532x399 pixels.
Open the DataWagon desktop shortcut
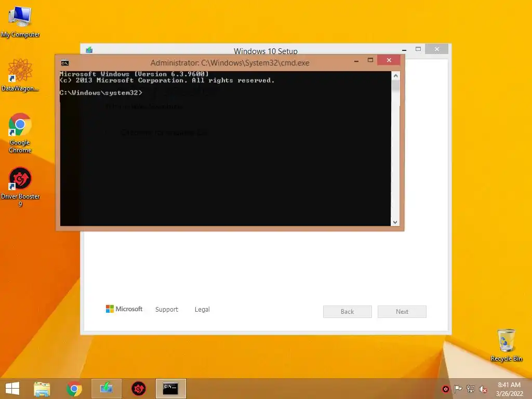[20, 75]
